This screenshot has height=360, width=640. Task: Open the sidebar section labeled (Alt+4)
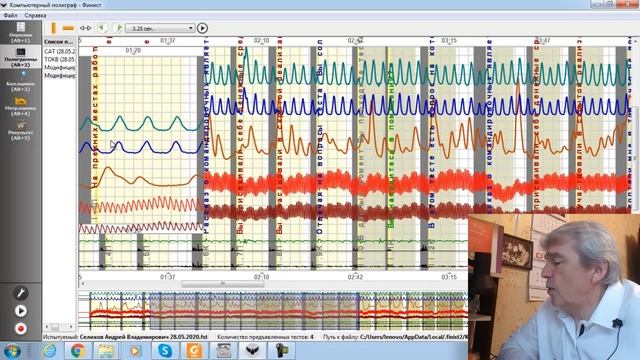[20, 106]
